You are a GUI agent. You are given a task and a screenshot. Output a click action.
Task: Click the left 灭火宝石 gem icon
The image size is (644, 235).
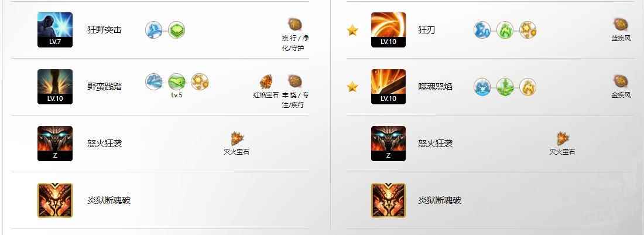[x=236, y=138]
